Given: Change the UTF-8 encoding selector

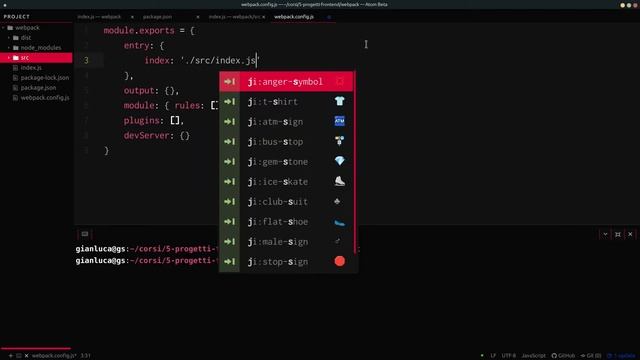Looking at the screenshot, I should (x=509, y=356).
